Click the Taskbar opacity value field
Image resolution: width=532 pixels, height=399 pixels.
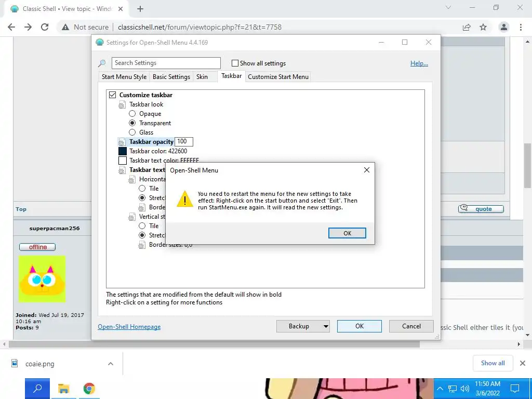[x=183, y=141]
